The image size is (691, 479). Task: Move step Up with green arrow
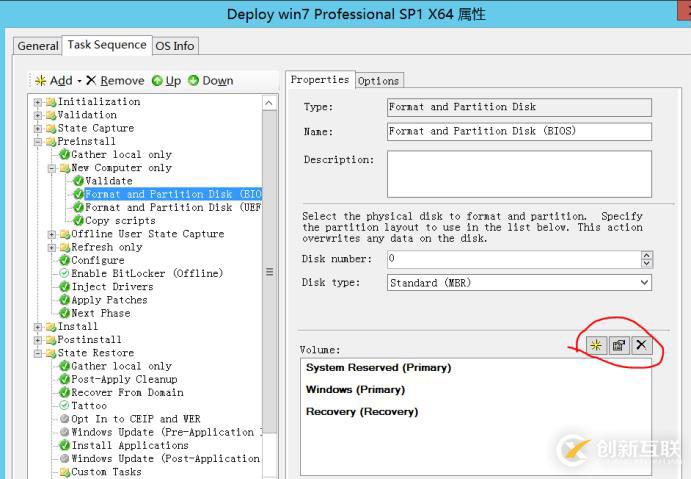(x=167, y=81)
